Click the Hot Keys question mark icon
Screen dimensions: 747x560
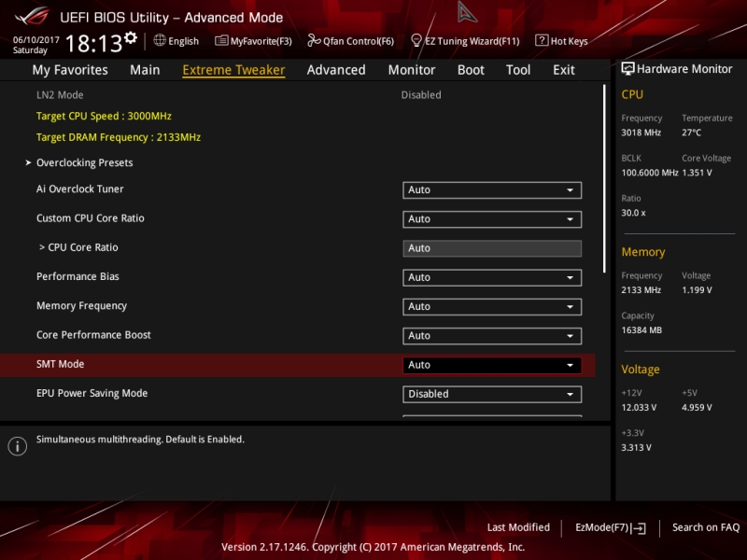click(542, 40)
